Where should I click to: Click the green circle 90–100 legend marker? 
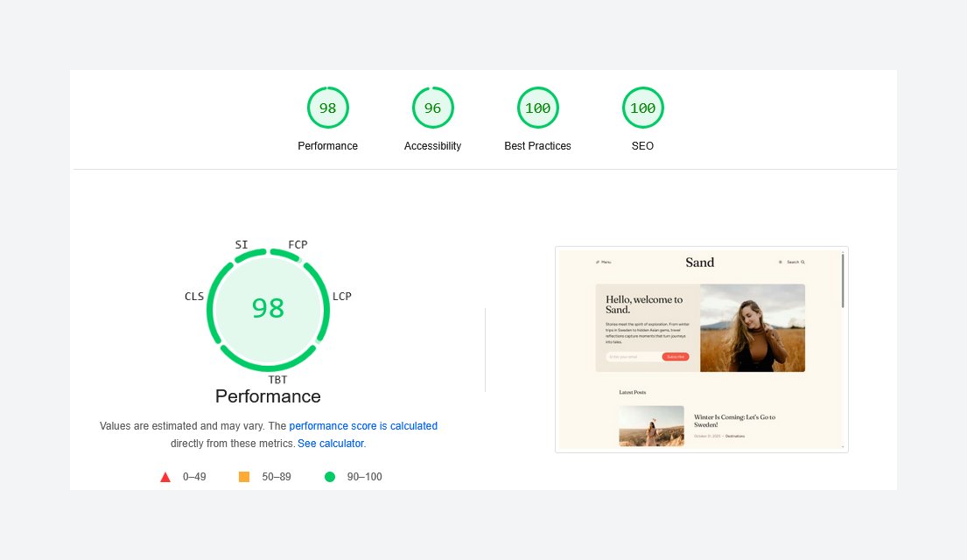click(x=330, y=476)
